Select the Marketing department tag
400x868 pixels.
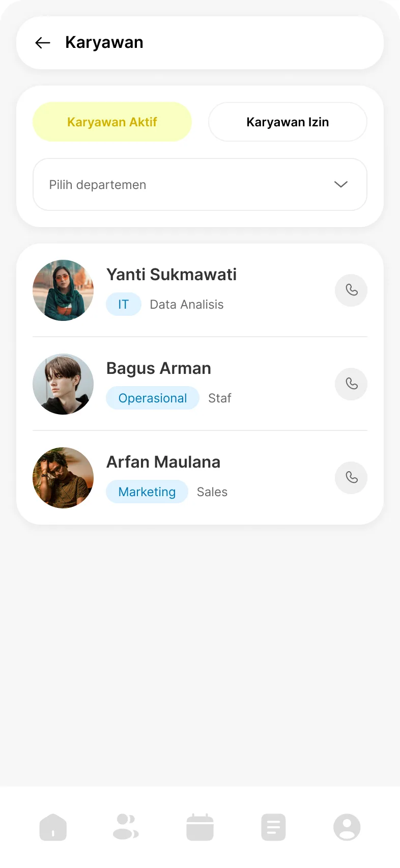pos(147,492)
